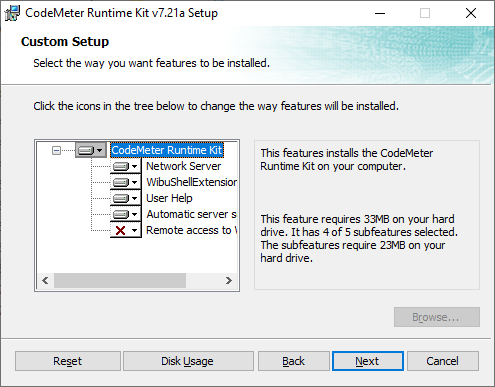Minimize the CodeMeter Setup window

point(380,13)
